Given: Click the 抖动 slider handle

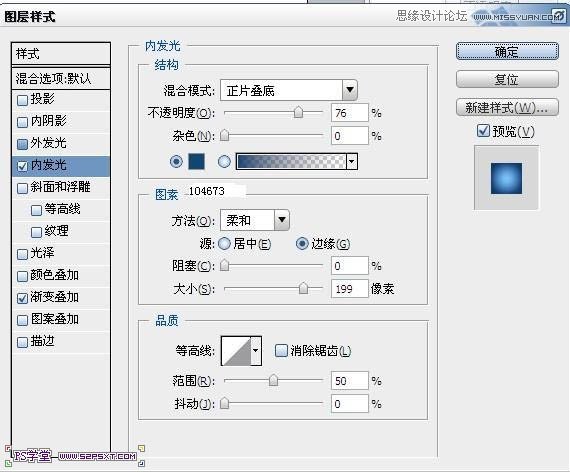Looking at the screenshot, I should 225,403.
